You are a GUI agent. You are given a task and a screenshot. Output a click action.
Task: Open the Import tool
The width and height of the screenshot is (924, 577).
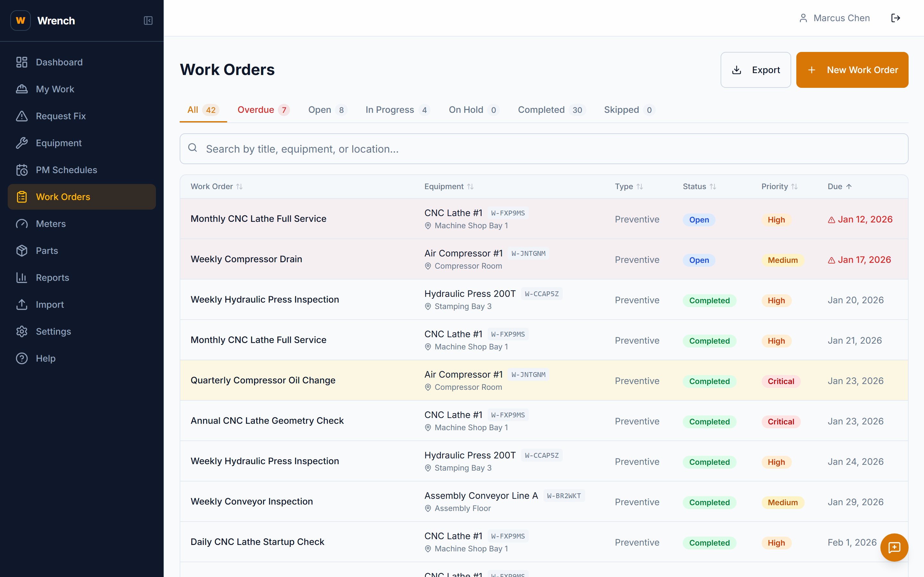(50, 305)
